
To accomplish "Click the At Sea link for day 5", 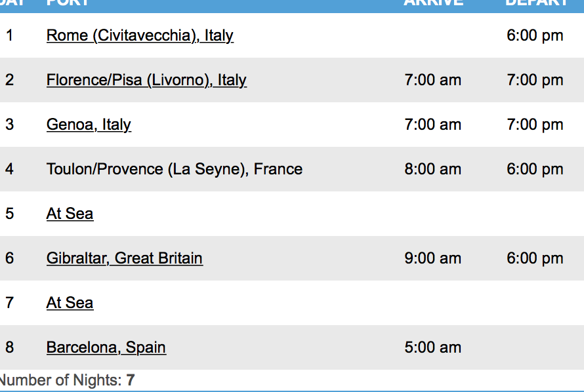I will [70, 214].
